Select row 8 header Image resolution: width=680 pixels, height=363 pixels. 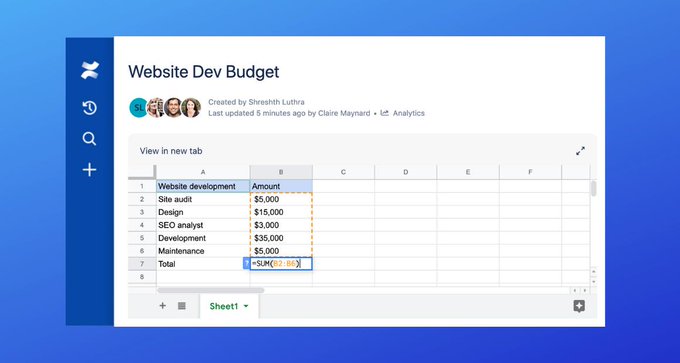(142, 277)
